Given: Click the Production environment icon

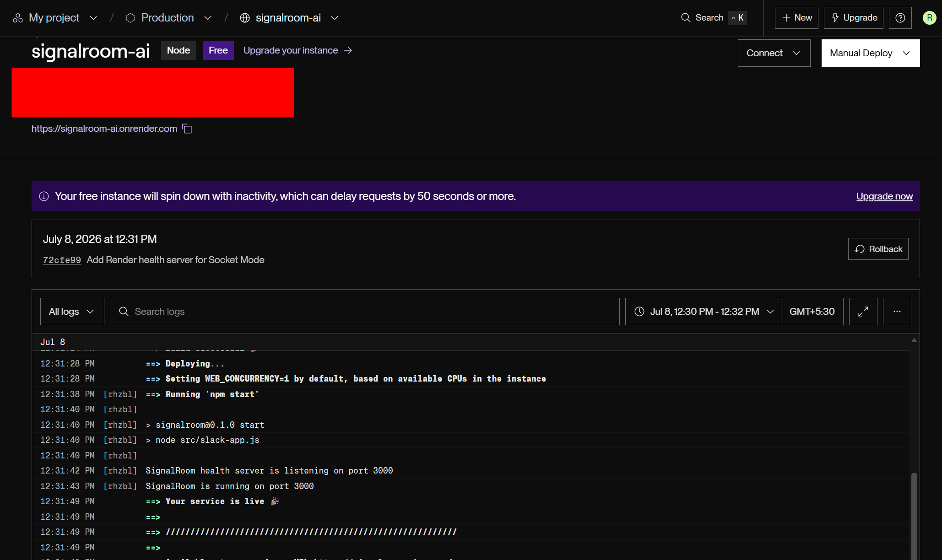Looking at the screenshot, I should tap(130, 18).
